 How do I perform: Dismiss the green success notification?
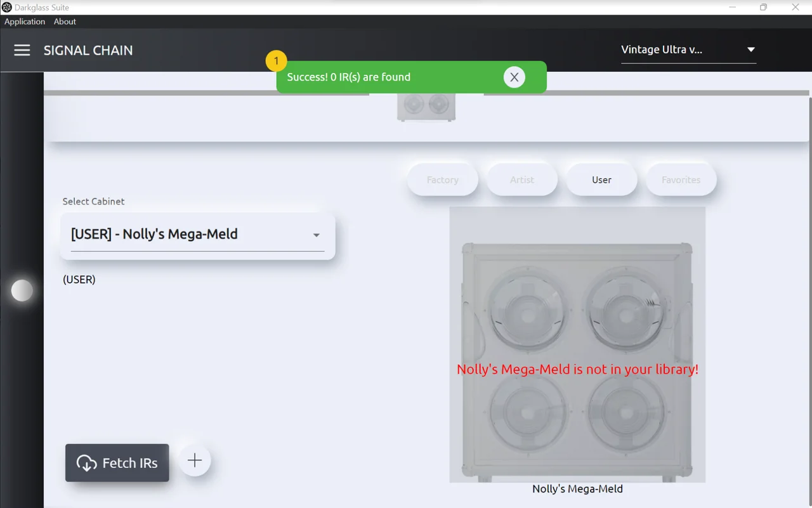(x=514, y=77)
